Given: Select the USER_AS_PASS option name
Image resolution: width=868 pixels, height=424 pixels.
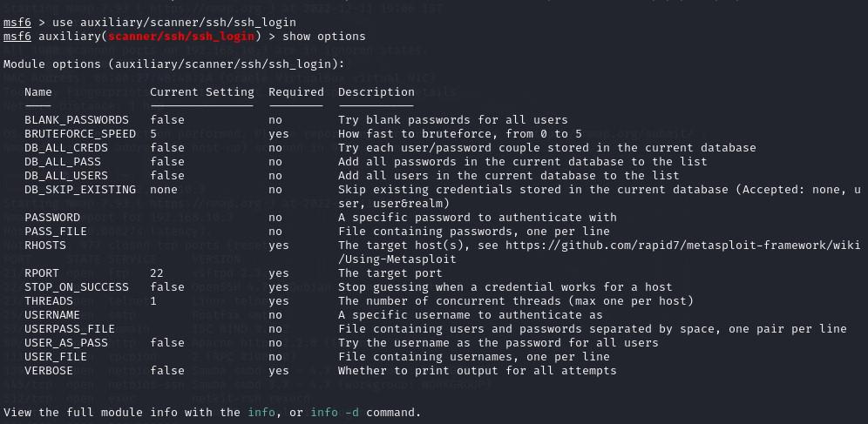Looking at the screenshot, I should tap(66, 343).
